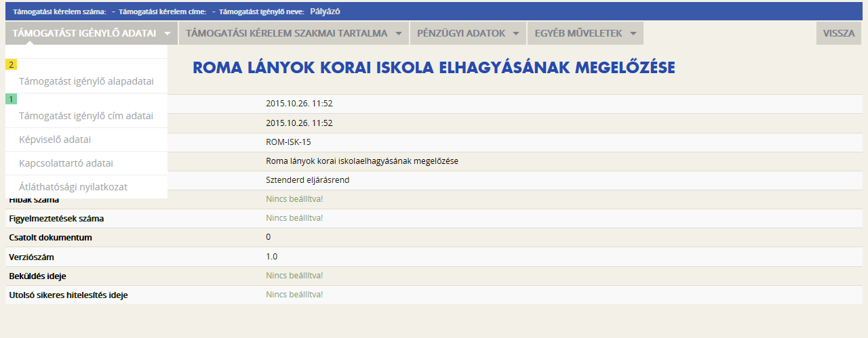This screenshot has width=868, height=338.
Task: Select Támogatást igénylő alapadatai menu entry
Action: (x=86, y=81)
